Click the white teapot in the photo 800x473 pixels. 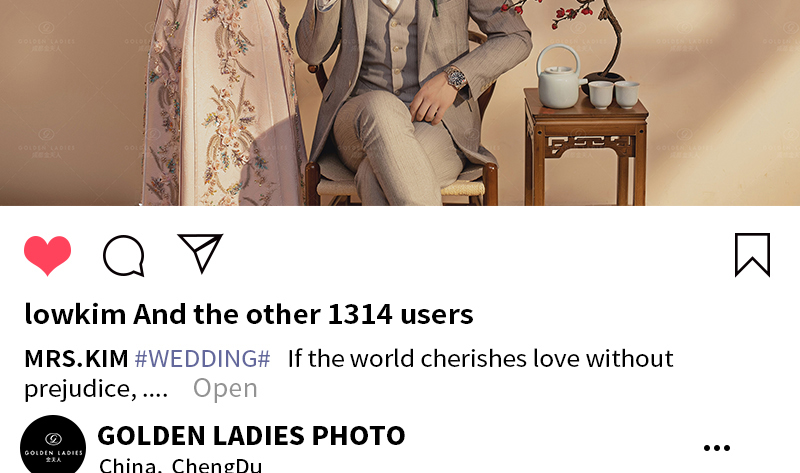559,77
